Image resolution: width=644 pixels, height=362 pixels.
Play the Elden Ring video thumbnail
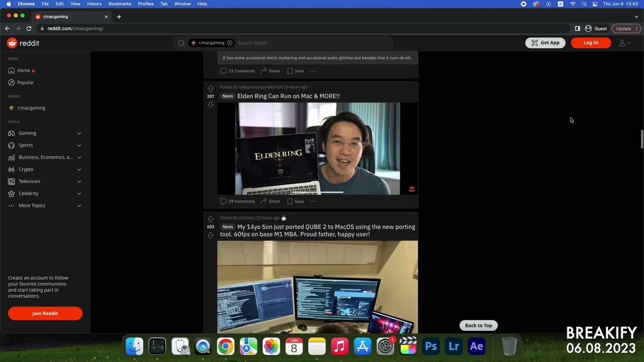tap(317, 148)
